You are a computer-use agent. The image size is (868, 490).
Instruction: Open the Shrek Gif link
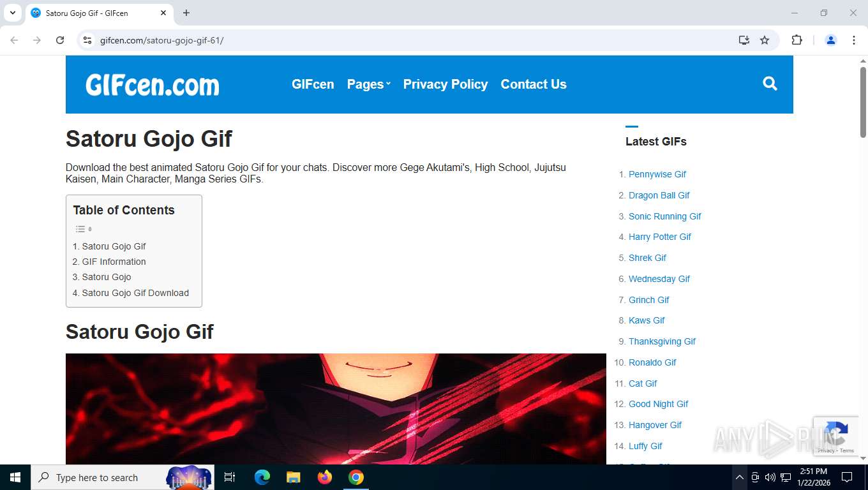click(647, 258)
